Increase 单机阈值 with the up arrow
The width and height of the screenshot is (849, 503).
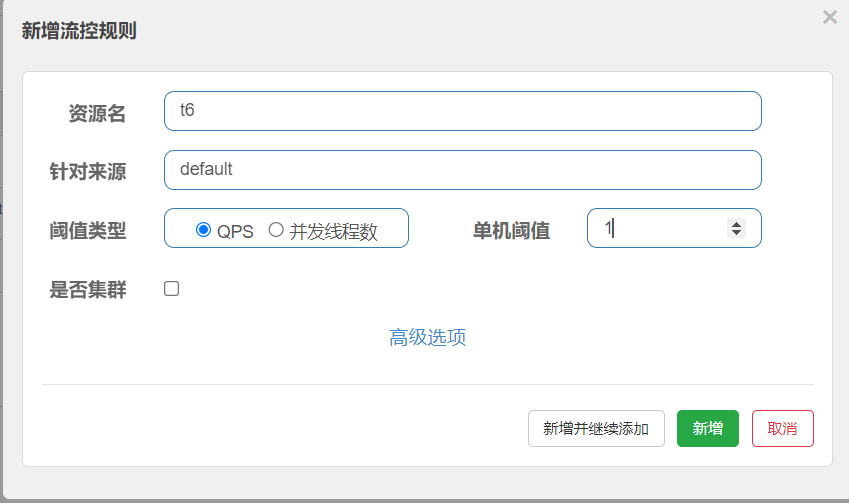(736, 223)
